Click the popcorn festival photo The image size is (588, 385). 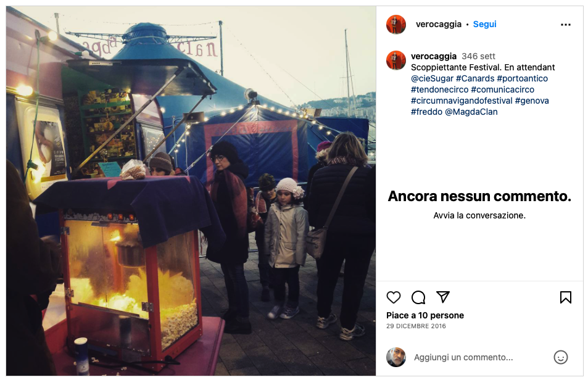(x=191, y=191)
